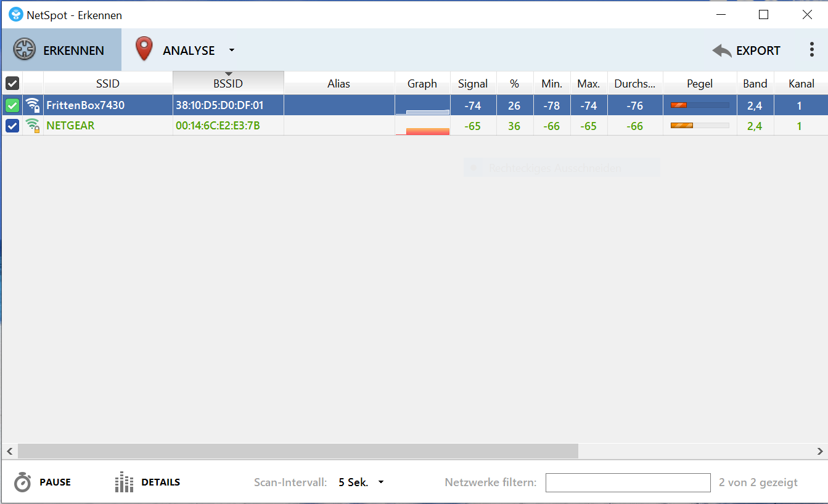The image size is (828, 504).
Task: Click the Netzwerke filtern input field
Action: coord(628,482)
